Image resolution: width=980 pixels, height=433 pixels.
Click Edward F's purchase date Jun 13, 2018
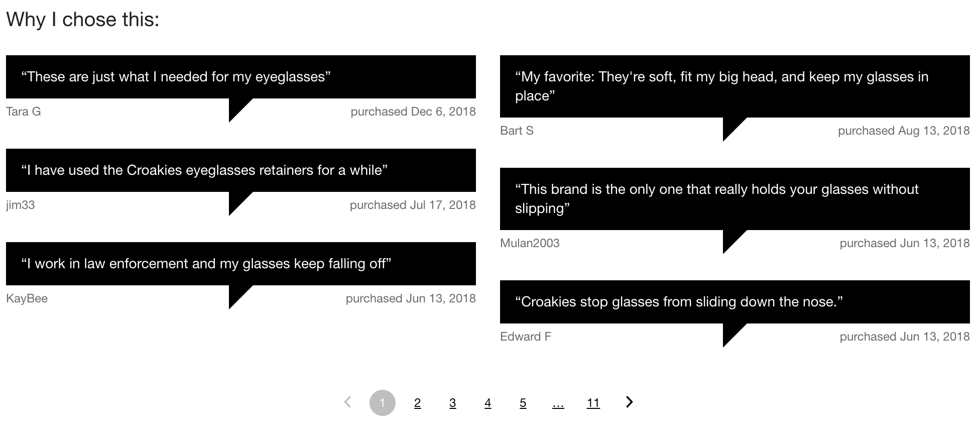(904, 336)
